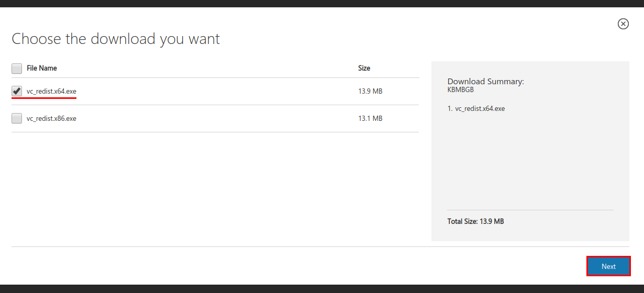Click the dark bar above the dialog

322,4
